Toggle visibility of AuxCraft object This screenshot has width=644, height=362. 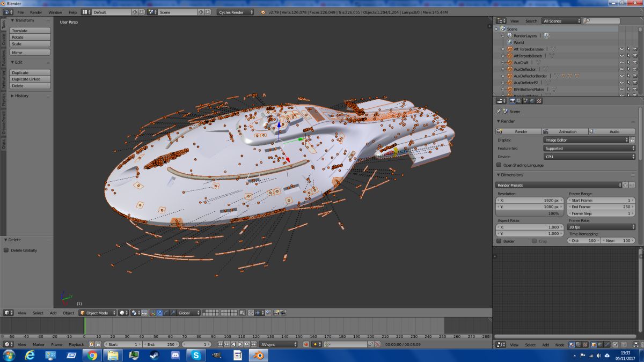point(621,63)
